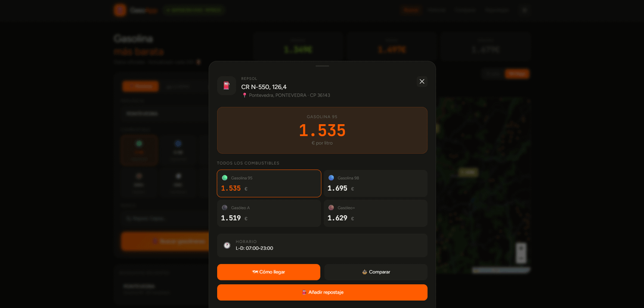Viewport: 644px width, 308px height.
Task: Click the dark gray Gasóleo A dot
Action: pos(225,208)
